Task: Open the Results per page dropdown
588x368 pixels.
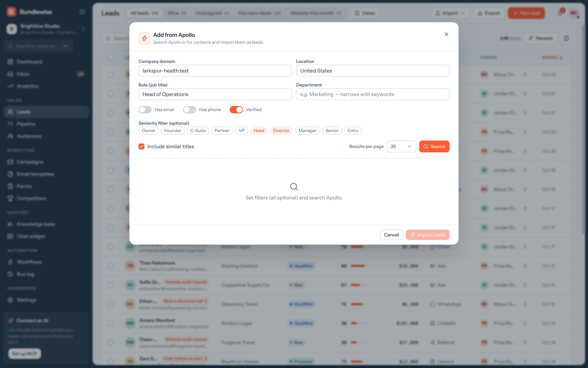Action: pos(401,146)
